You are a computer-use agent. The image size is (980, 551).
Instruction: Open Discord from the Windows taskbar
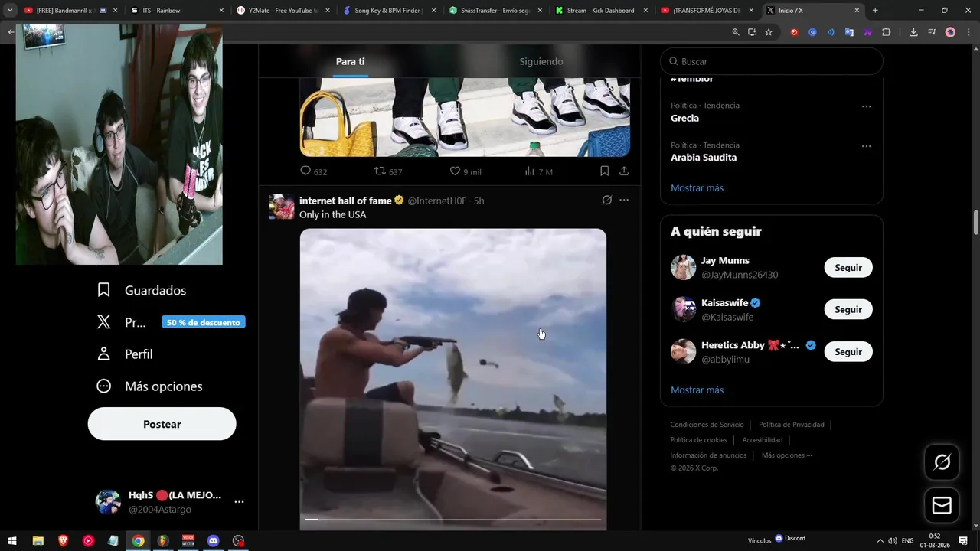coord(214,541)
